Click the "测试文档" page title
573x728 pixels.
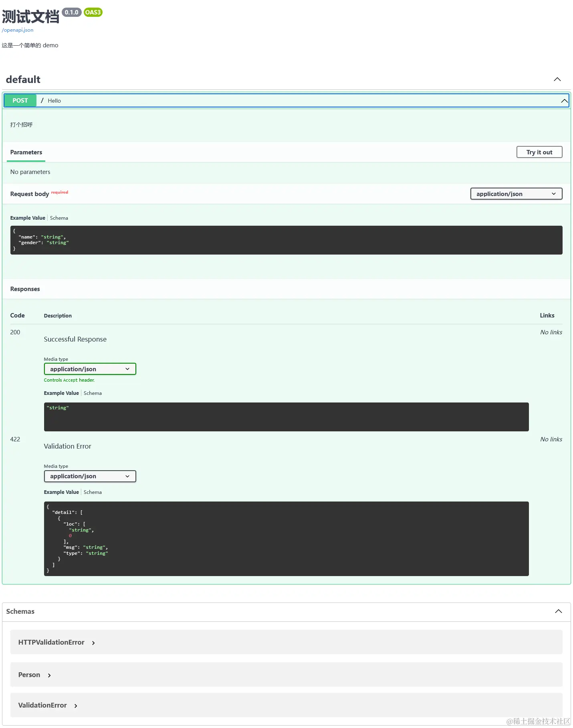tap(30, 17)
